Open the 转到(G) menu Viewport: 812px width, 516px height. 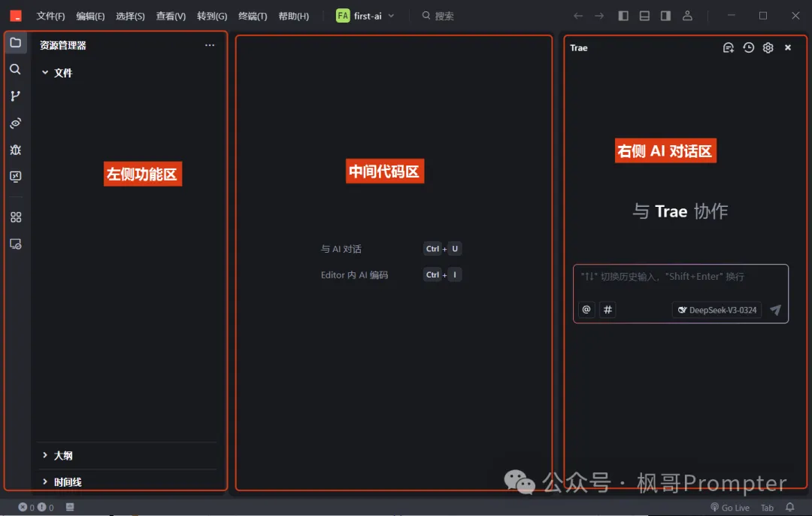click(212, 16)
